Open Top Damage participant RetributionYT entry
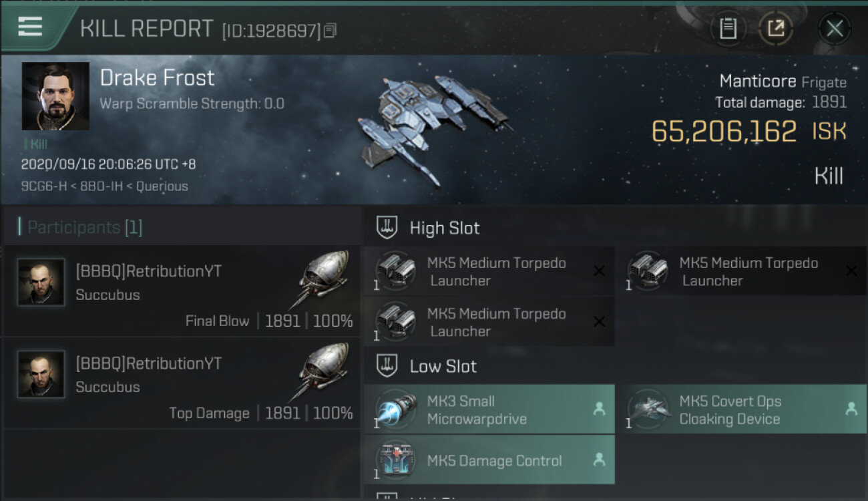This screenshot has height=501, width=868. click(x=182, y=383)
